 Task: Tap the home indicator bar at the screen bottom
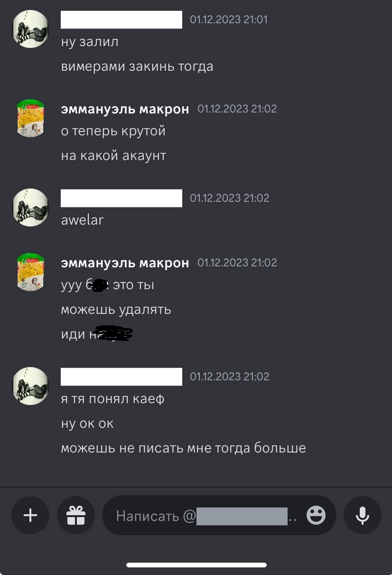coord(196,565)
